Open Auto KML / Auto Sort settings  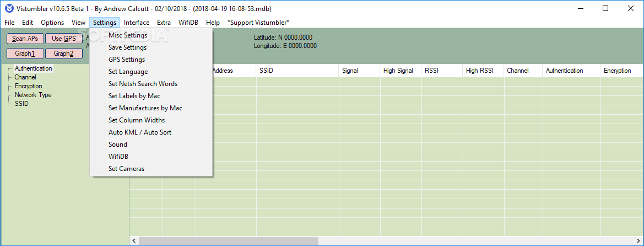[151, 132]
